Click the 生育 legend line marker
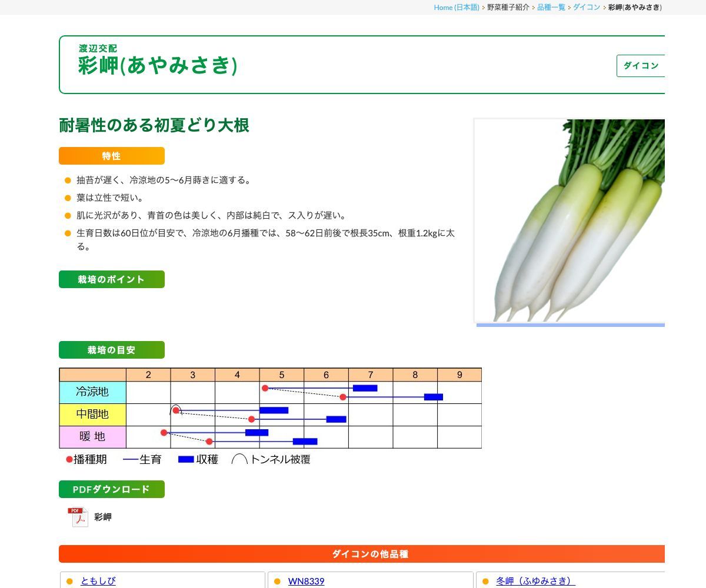This screenshot has width=706, height=588. pos(130,459)
